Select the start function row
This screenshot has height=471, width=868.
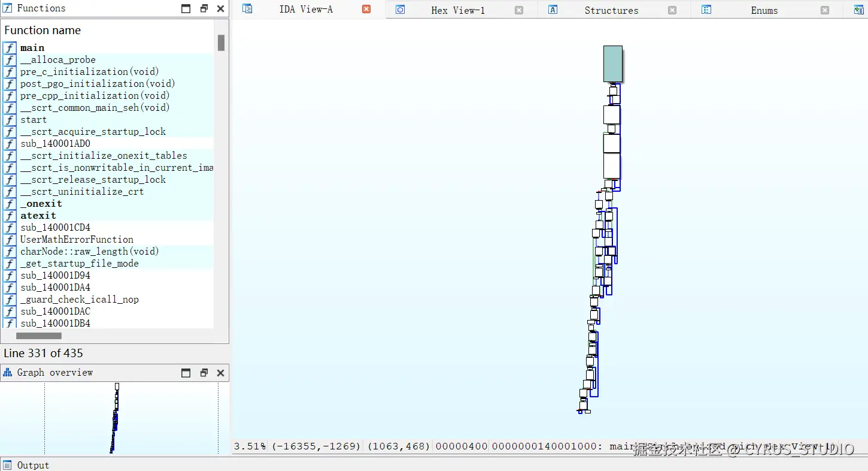[x=108, y=120]
